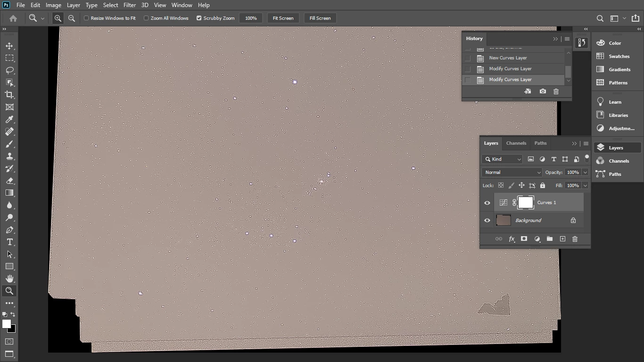The width and height of the screenshot is (644, 362).
Task: Create new snapshot in History panel
Action: (x=543, y=91)
